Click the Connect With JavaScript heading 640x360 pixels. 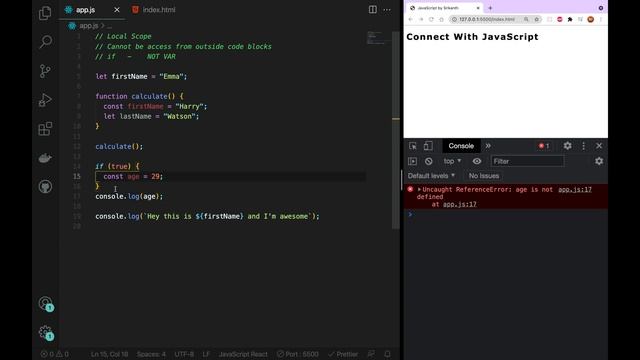pyautogui.click(x=472, y=37)
